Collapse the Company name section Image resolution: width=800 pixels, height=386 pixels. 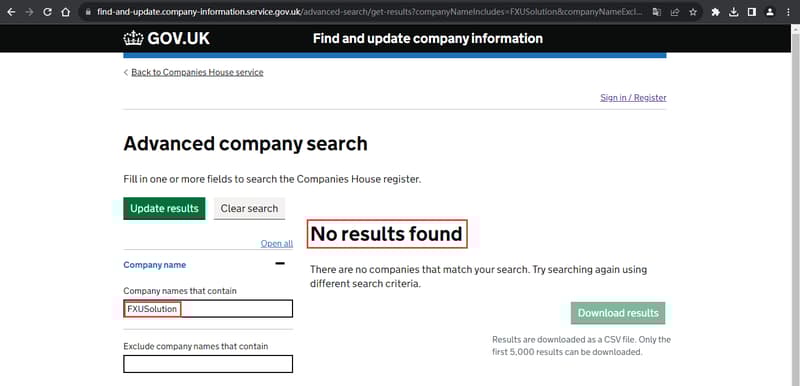point(280,264)
